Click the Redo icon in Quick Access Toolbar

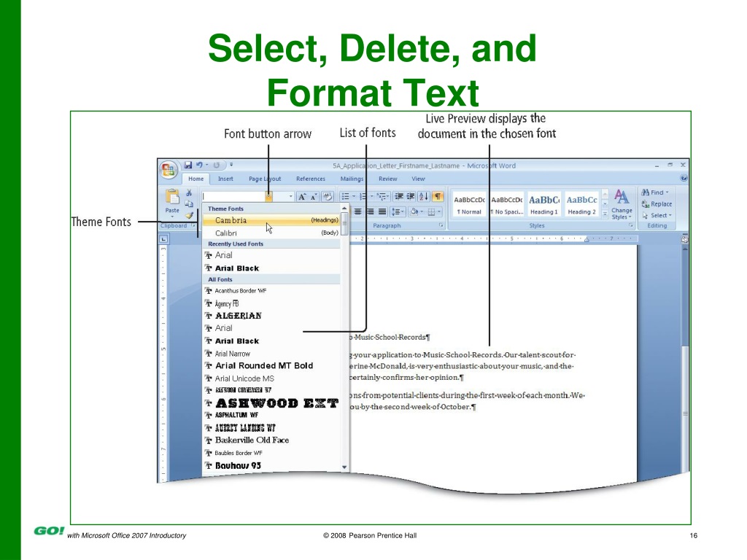point(216,166)
